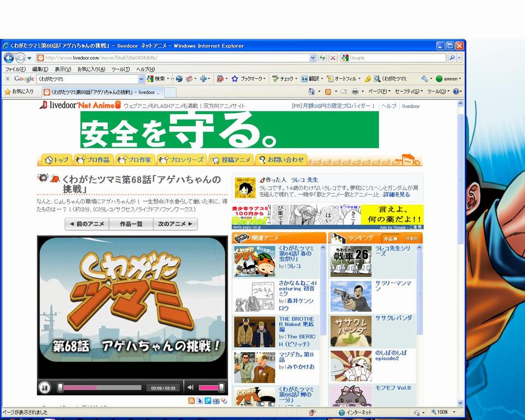Click the Google toolbar blue plus icon
The width and height of the screenshot is (525, 420).
pyautogui.click(x=203, y=79)
